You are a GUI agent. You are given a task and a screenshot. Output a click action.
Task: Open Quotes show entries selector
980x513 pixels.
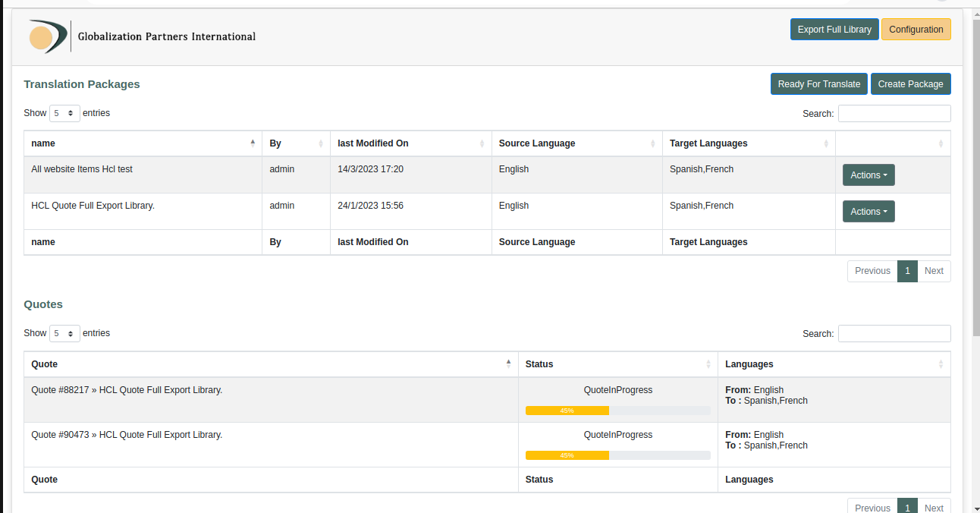point(64,333)
